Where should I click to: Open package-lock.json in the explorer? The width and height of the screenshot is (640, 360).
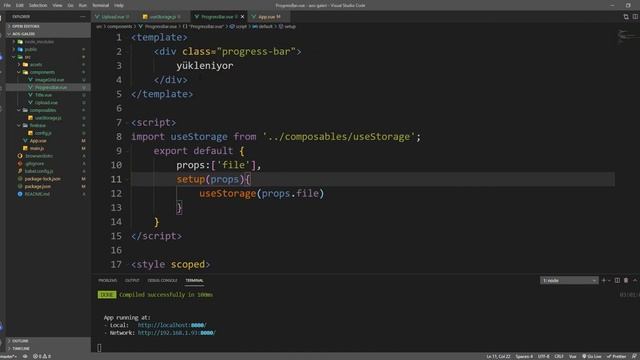coord(42,179)
